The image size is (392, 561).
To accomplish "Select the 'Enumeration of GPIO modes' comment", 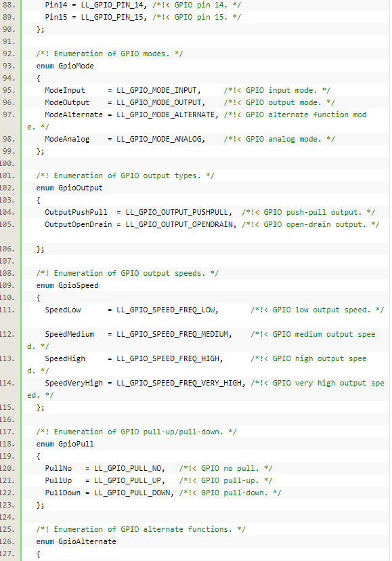I will 110,54.
